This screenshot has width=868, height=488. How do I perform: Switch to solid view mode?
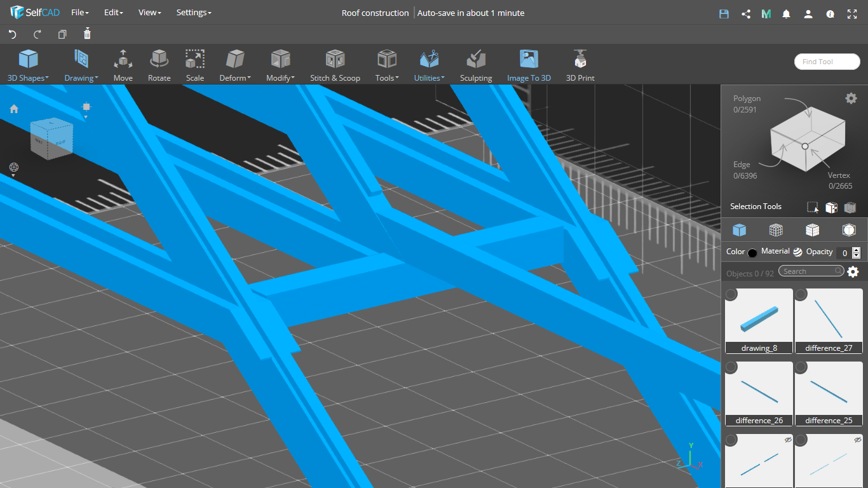pyautogui.click(x=739, y=230)
